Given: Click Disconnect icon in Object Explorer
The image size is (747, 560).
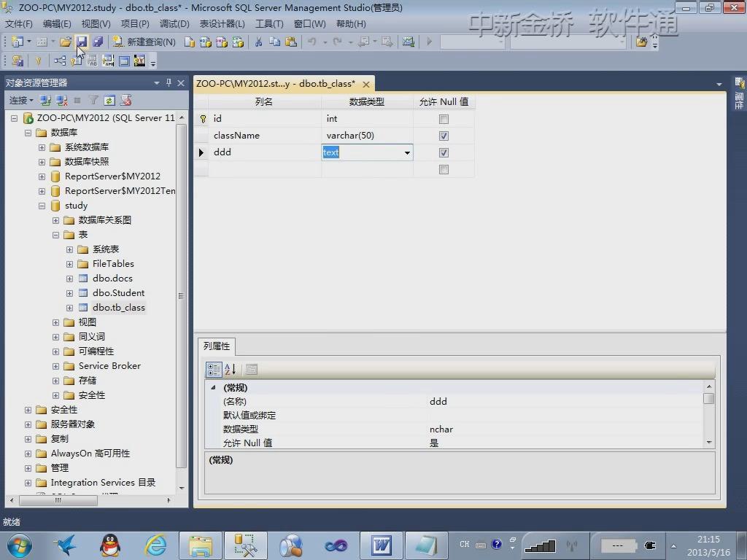Looking at the screenshot, I should pyautogui.click(x=61, y=101).
